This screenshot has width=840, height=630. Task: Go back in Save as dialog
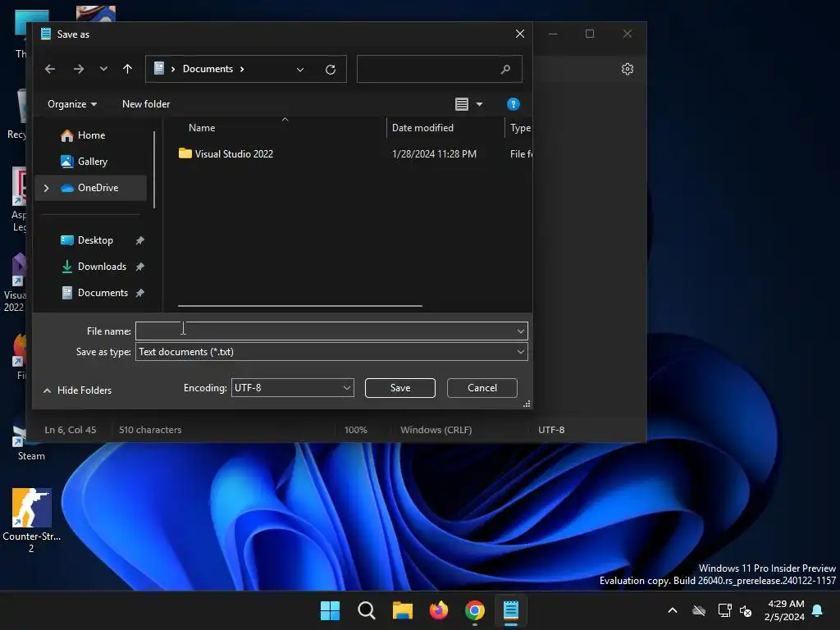[50, 69]
